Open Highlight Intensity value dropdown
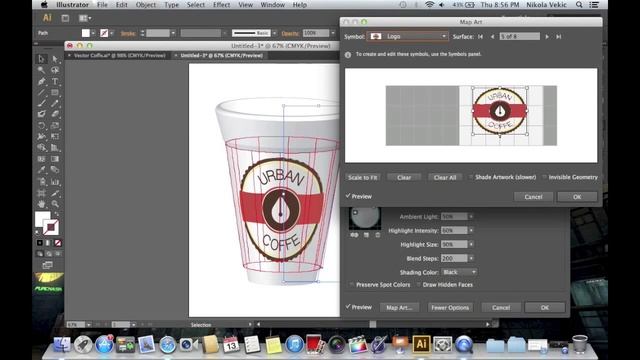 (x=471, y=231)
